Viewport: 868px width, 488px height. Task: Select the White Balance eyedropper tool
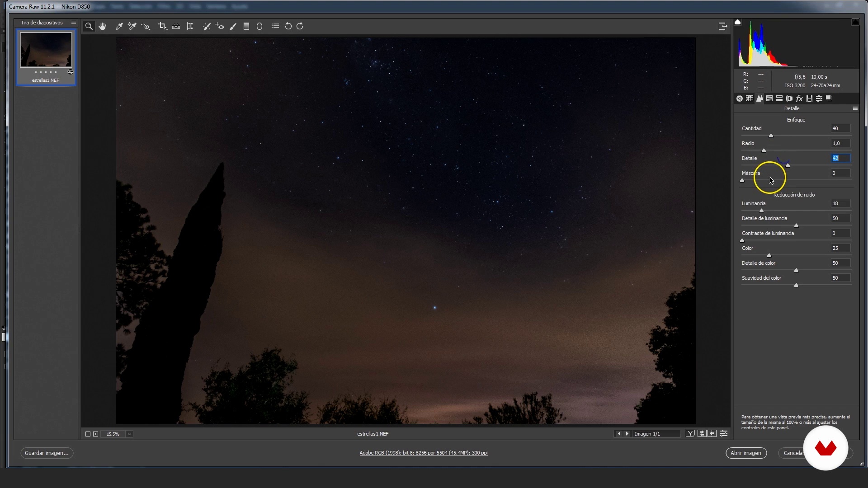(x=119, y=26)
